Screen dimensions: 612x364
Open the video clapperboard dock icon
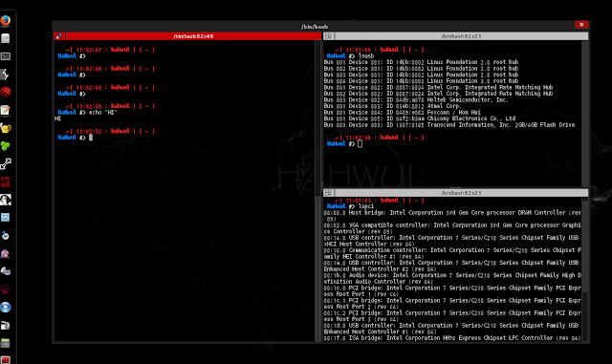click(x=5, y=326)
